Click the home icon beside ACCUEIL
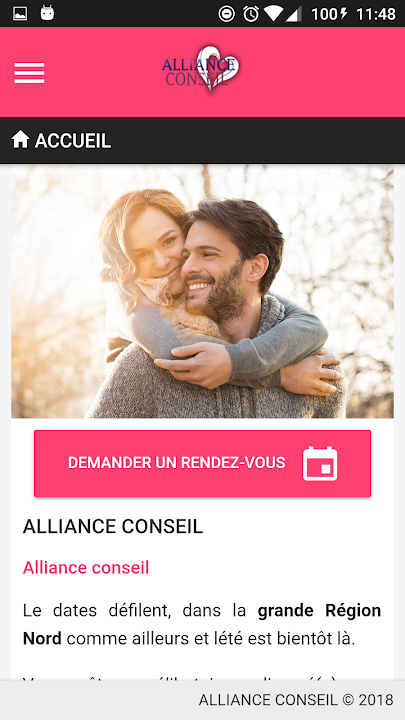Viewport: 405px width, 720px height. tap(21, 140)
